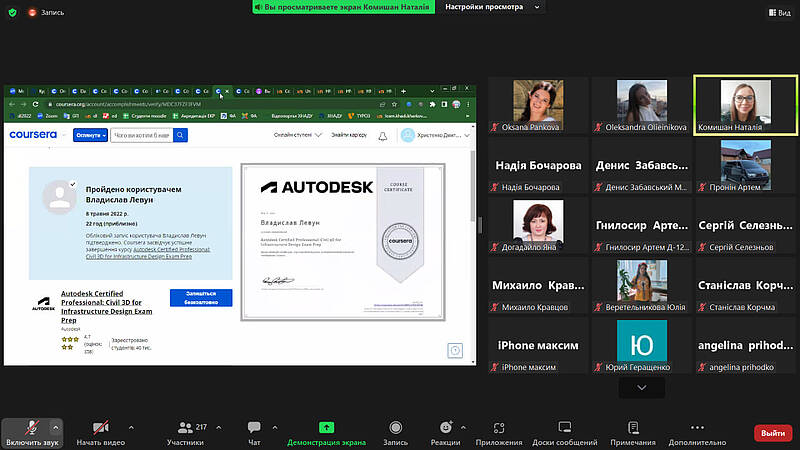Open Акредитація ЕКР bookmark
Screen dimensions: 800x450
(x=194, y=116)
